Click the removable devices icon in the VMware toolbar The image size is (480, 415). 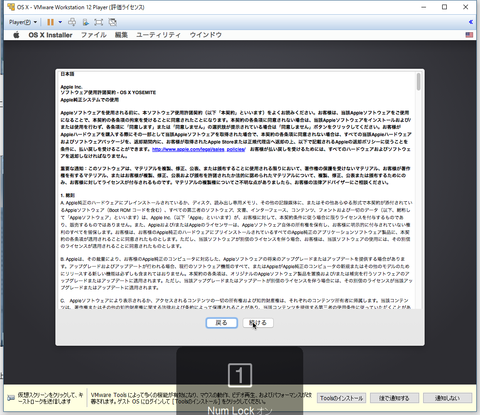pyautogui.click(x=86, y=22)
